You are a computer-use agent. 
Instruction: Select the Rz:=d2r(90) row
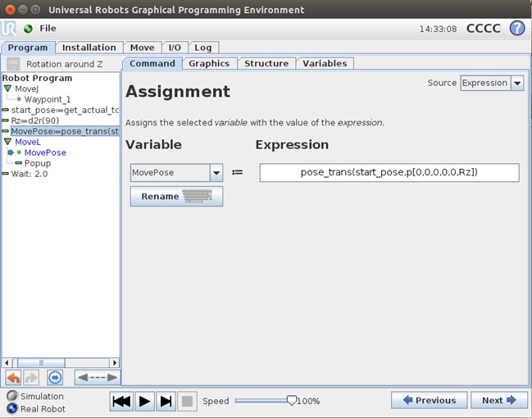(x=35, y=120)
